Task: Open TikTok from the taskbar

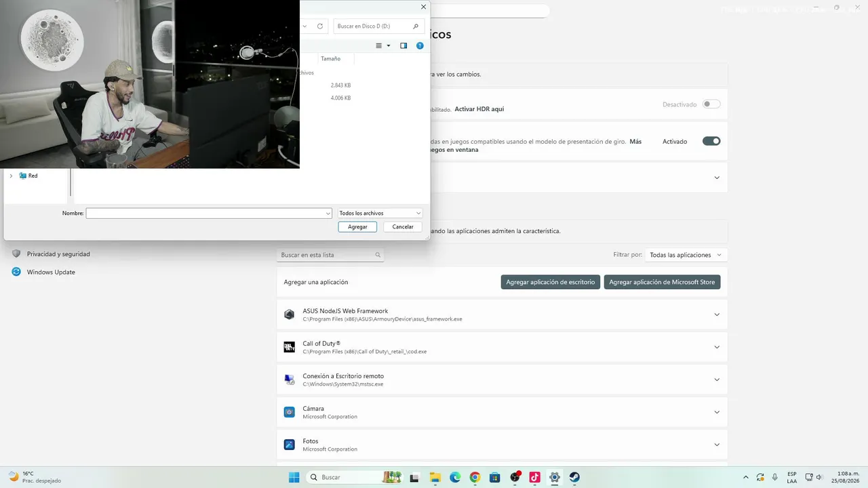Action: [x=534, y=477]
